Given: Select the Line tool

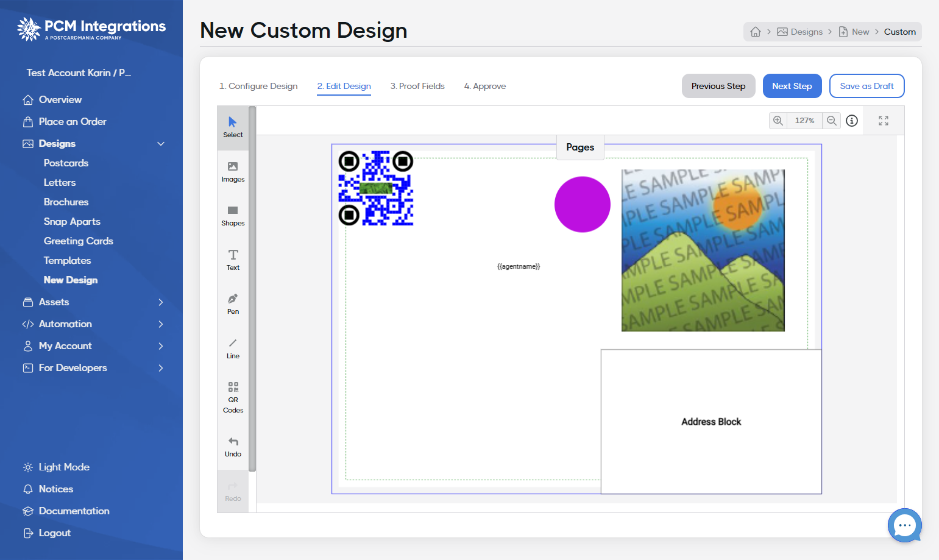Looking at the screenshot, I should 233,349.
